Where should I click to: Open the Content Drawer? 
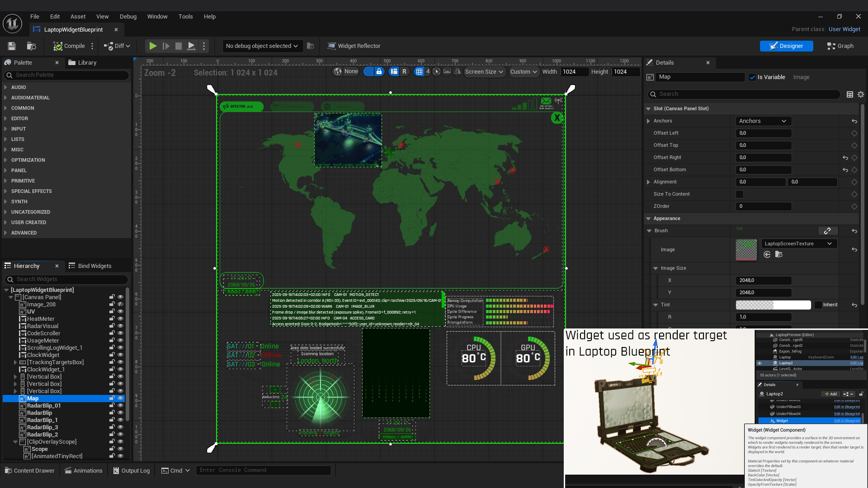29,470
